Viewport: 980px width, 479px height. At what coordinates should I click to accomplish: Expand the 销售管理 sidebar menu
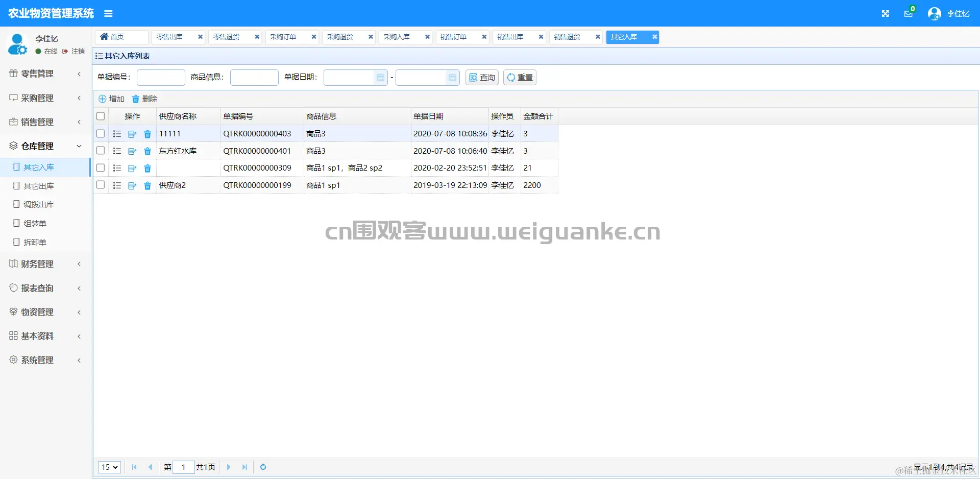point(45,122)
